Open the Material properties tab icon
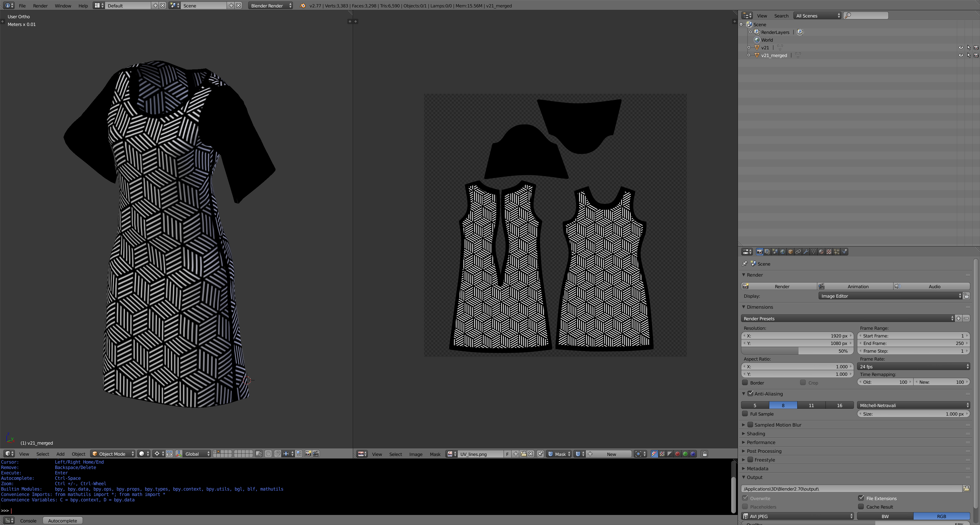The image size is (980, 525). point(821,252)
